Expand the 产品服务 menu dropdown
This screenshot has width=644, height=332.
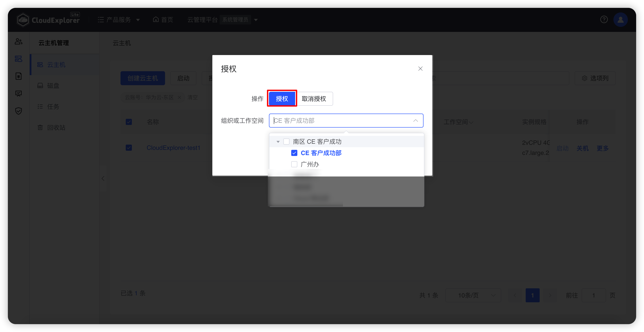[x=138, y=19]
